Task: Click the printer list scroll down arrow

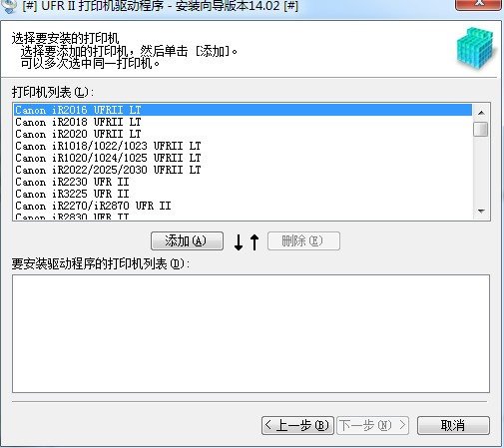Action: click(x=481, y=211)
